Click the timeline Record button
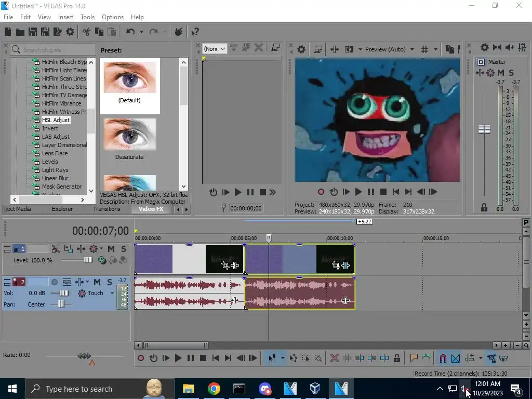532x399 pixels. coord(141,358)
